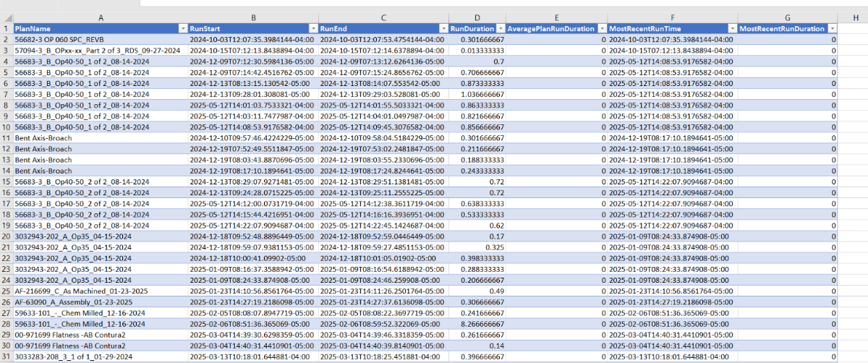The image size is (868, 363).
Task: Open the AveragePlanRunDuration filter dropdown
Action: pyautogui.click(x=600, y=28)
